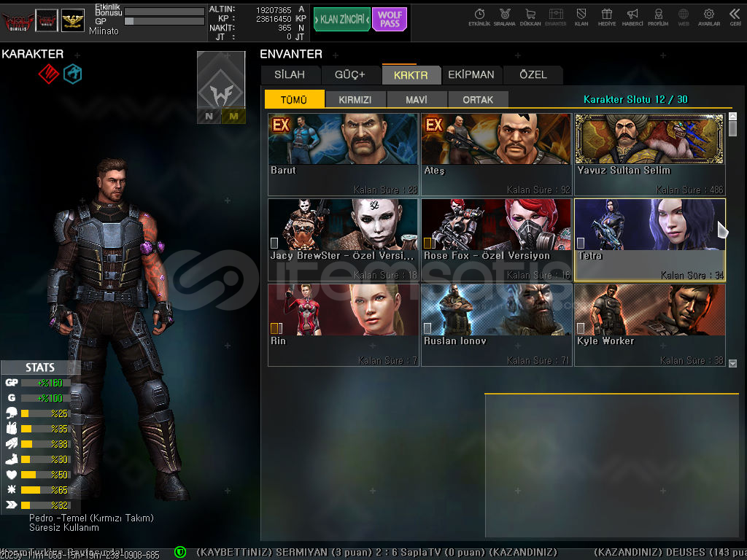Open the Haberci megaphone icon
Viewport: 747px width, 560px height.
[632, 17]
